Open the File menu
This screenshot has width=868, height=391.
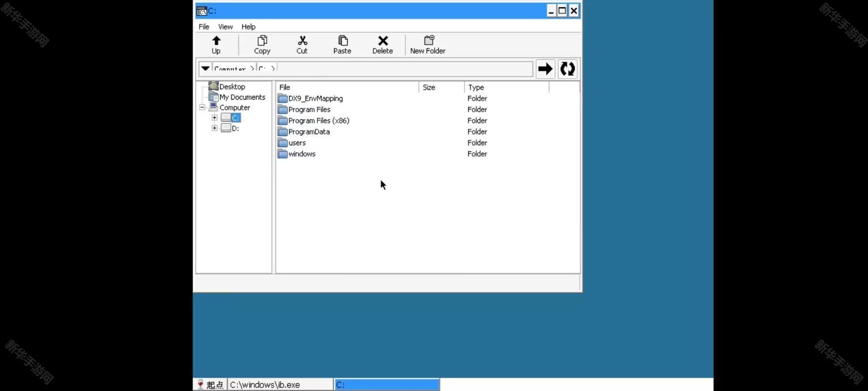[204, 27]
